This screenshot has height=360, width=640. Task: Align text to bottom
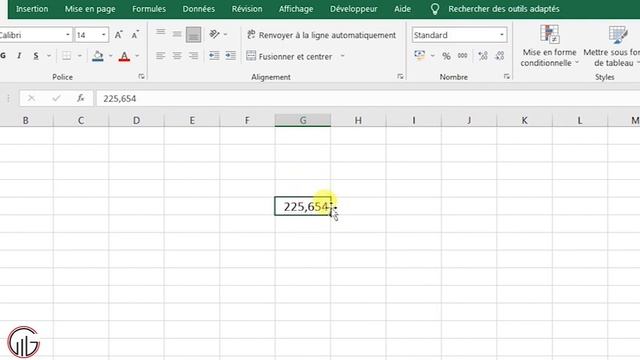click(193, 35)
